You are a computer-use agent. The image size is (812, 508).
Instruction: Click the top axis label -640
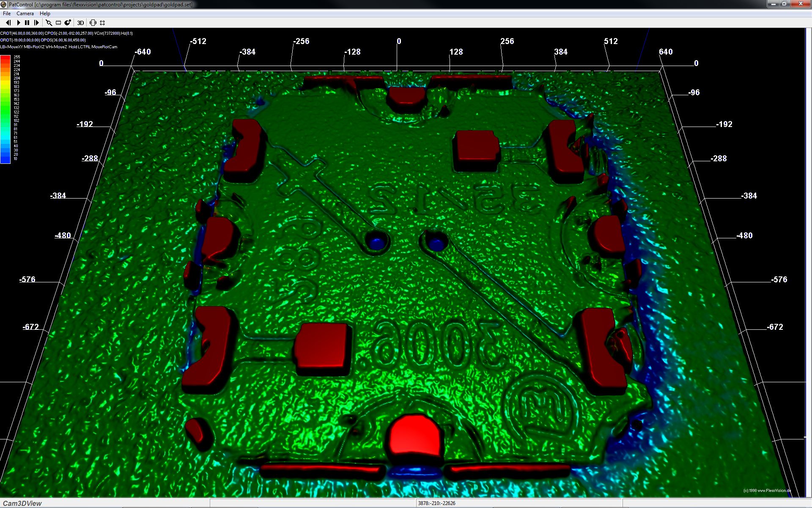point(143,52)
